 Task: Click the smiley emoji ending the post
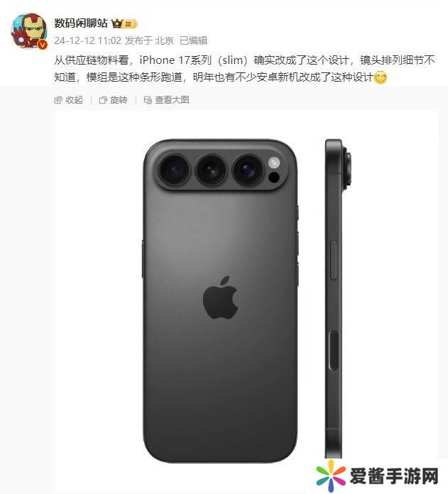[381, 77]
